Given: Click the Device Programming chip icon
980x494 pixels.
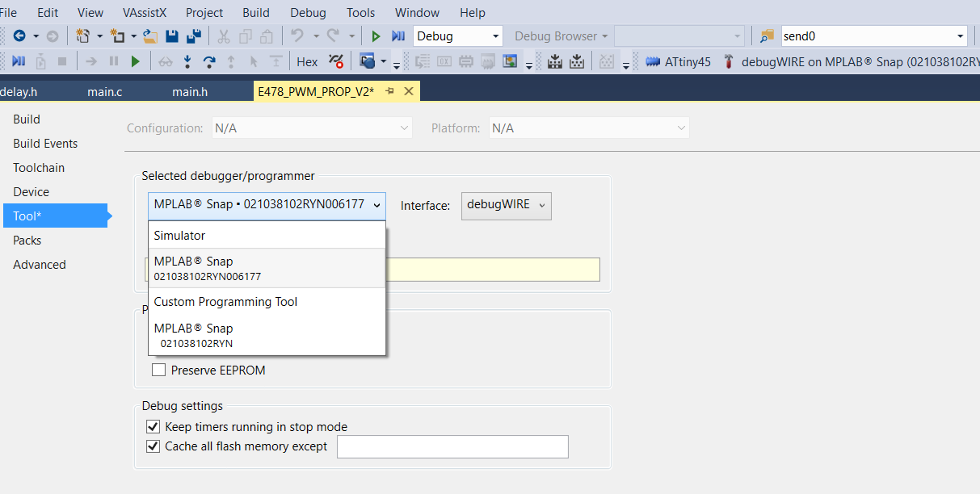Looking at the screenshot, I should point(554,61).
